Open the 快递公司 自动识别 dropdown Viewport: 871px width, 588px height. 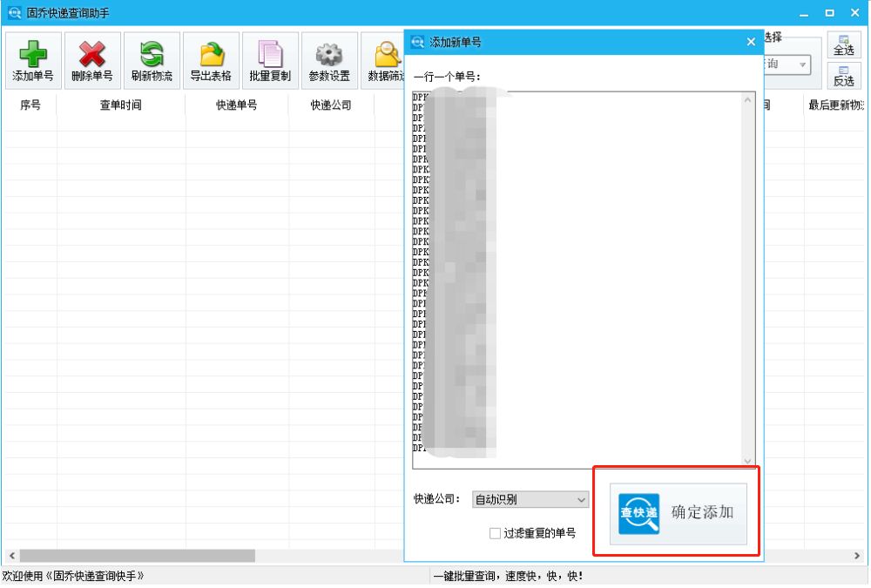point(530,499)
